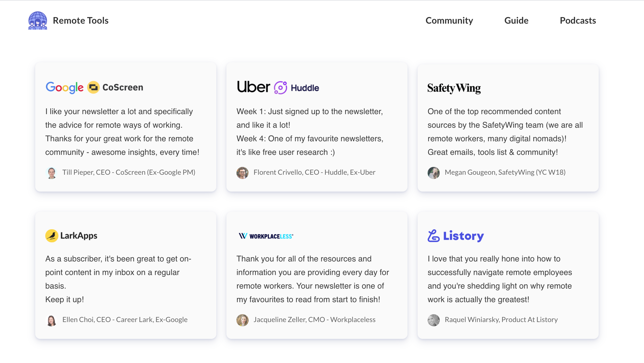Click Ellen Choi's avatar photo
644x363 pixels.
(52, 320)
